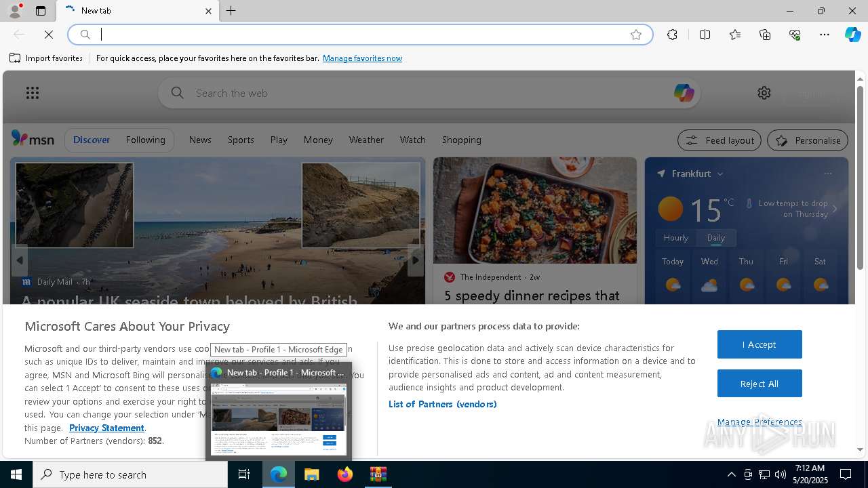Open weather card more options menu

828,174
